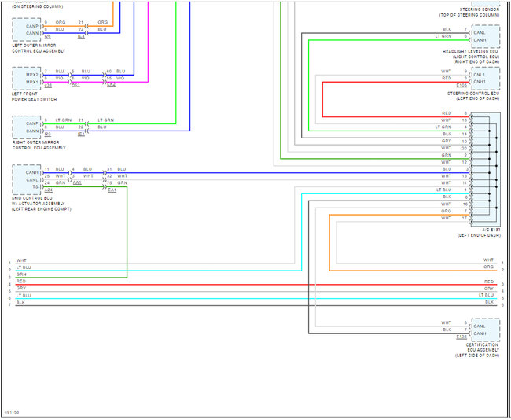Click the ORG label at I26 pin 9
Viewport: 511px width, 420px height.
(x=61, y=22)
